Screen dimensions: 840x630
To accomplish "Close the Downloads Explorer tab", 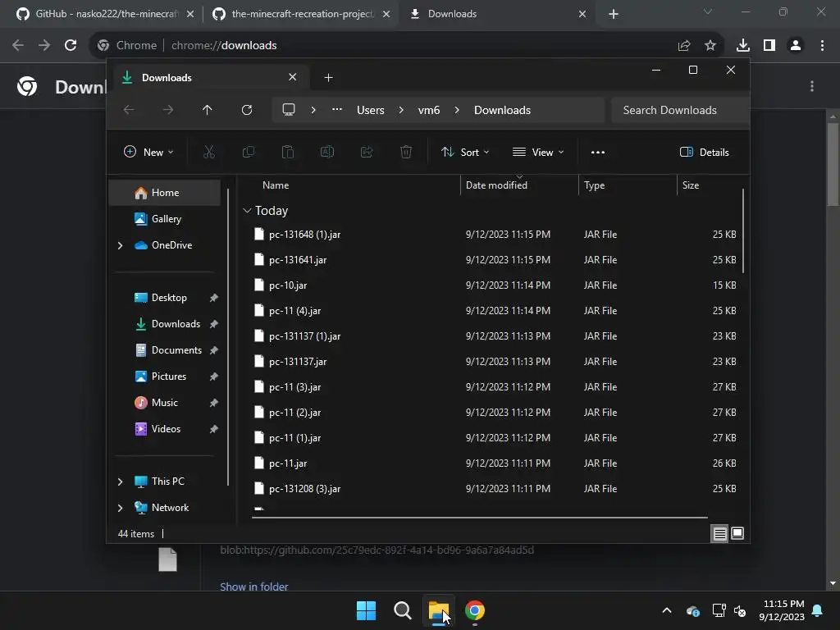I will pos(293,77).
